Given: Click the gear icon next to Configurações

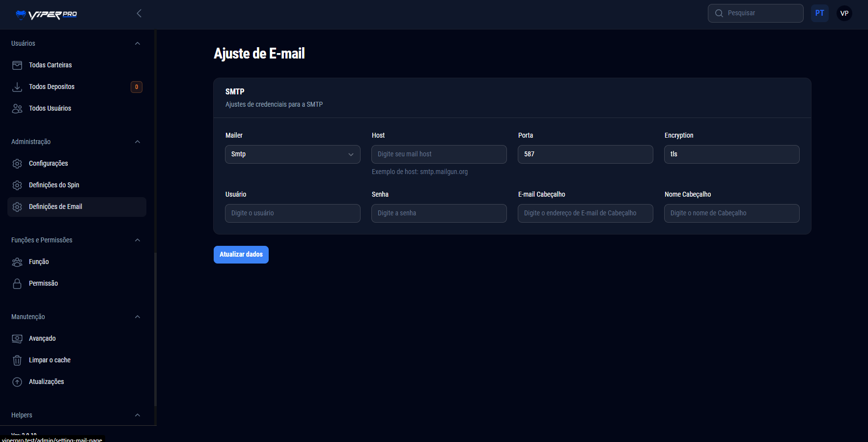Looking at the screenshot, I should (17, 164).
